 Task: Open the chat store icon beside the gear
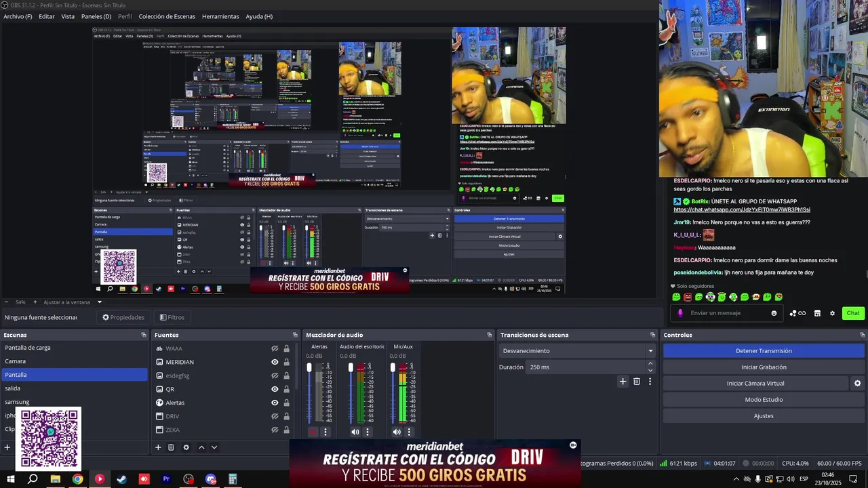pyautogui.click(x=817, y=313)
